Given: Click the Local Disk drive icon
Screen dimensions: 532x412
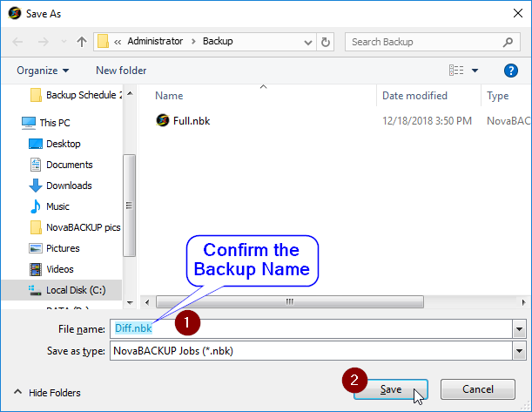Looking at the screenshot, I should (x=35, y=290).
